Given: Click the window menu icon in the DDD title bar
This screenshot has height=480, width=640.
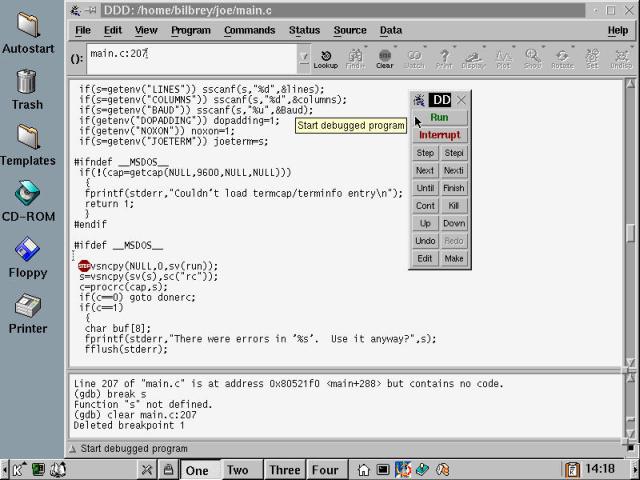Looking at the screenshot, I should pos(75,9).
